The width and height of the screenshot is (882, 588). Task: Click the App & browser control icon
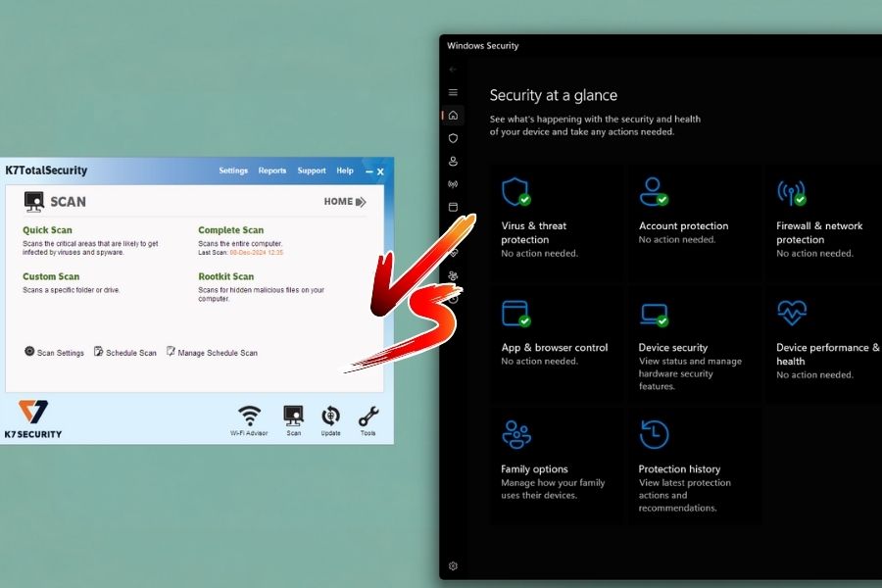coord(516,315)
